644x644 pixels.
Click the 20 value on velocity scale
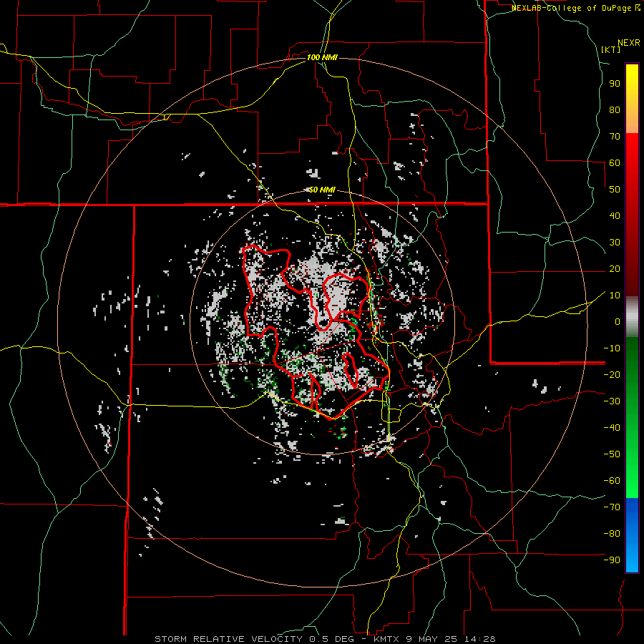[x=615, y=268]
